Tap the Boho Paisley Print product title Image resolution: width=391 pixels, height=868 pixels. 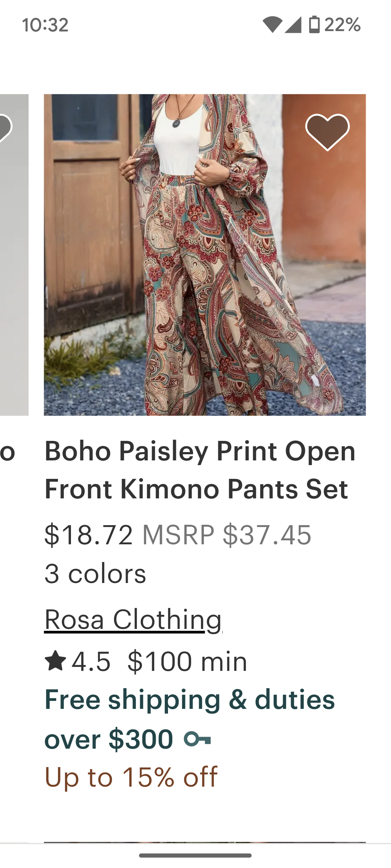pyautogui.click(x=200, y=470)
